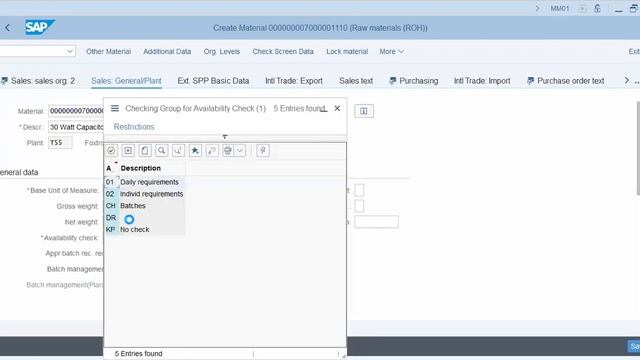
Task: Switch to Ext. SPP Basic Data tab
Action: point(213,81)
